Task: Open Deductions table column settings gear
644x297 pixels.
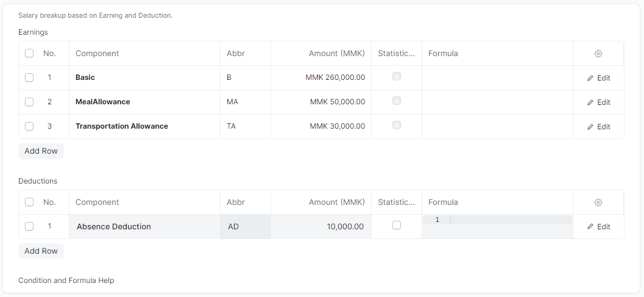Action: click(598, 202)
